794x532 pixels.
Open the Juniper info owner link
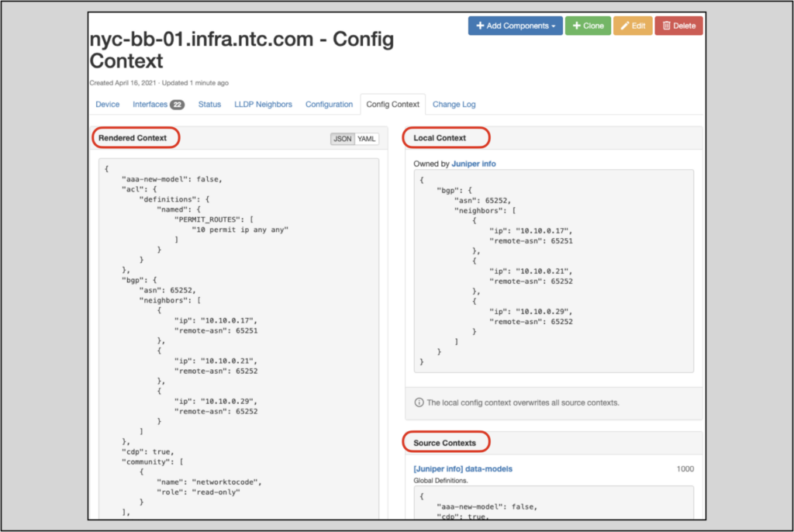coord(474,164)
